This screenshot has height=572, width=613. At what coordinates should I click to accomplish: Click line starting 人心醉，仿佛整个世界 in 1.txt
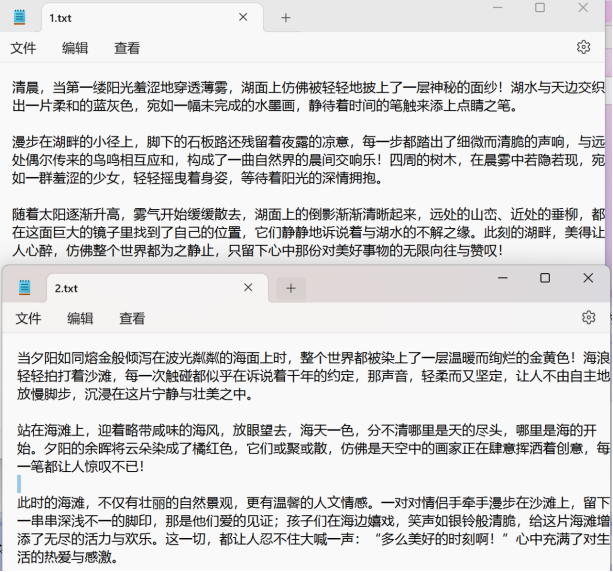(257, 251)
